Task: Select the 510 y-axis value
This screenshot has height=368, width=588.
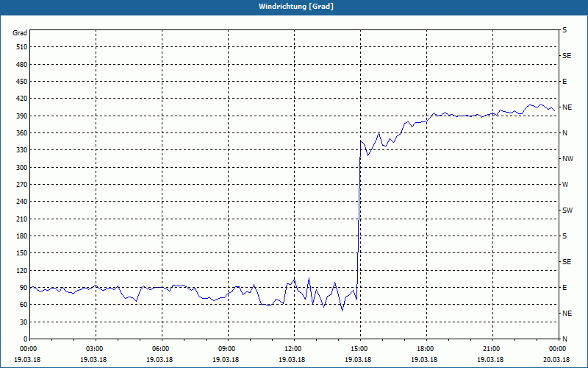Action: [22, 47]
